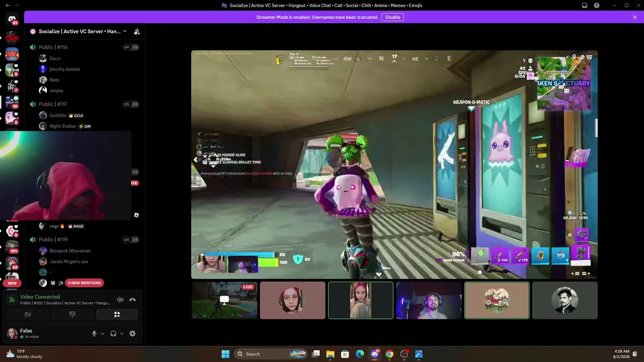Disconnect from voice with the hang-up icon
Image resolution: width=644 pixels, height=362 pixels.
coord(132,300)
